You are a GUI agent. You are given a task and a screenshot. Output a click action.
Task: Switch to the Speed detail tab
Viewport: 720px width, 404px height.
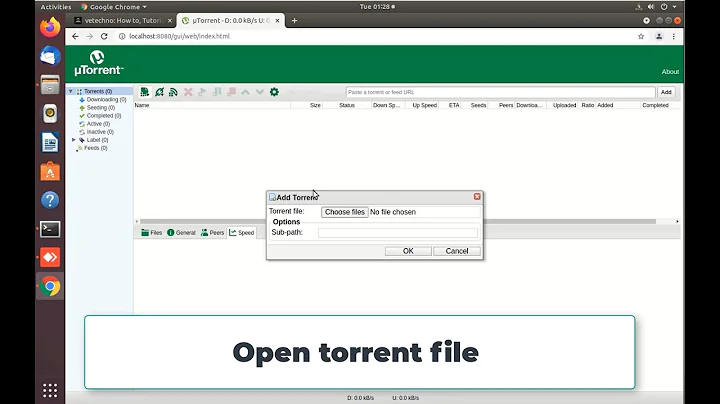[242, 233]
